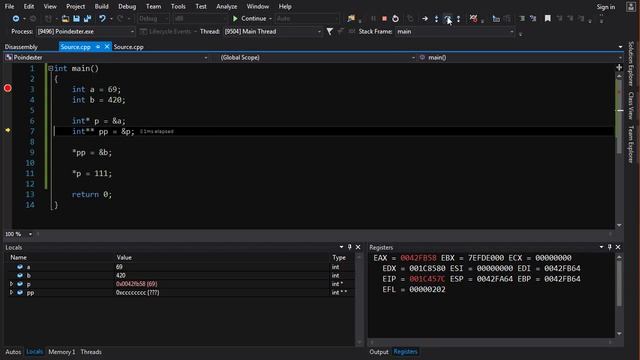Click the red Stop Debugging square
The image size is (640, 360).
(x=384, y=19)
